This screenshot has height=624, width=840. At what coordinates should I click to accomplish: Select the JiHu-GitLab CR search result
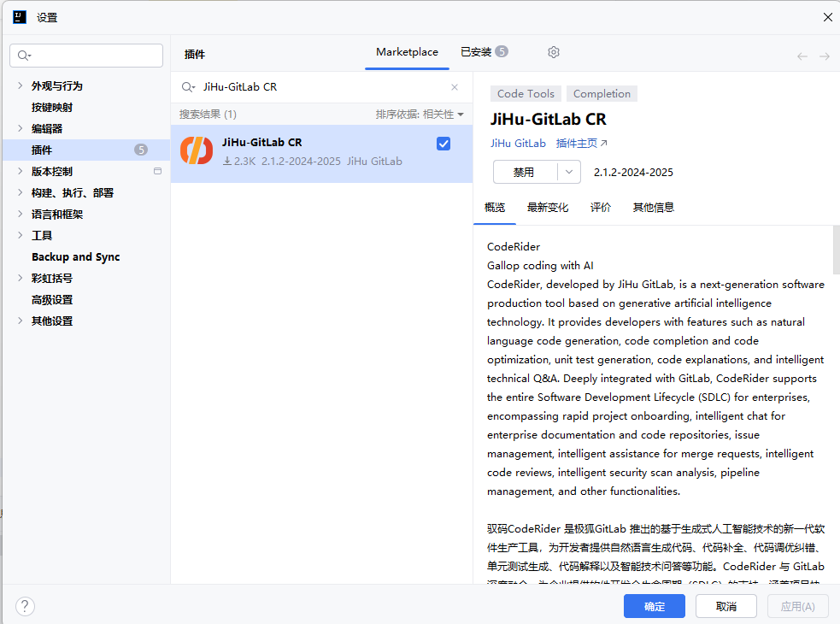[321, 154]
